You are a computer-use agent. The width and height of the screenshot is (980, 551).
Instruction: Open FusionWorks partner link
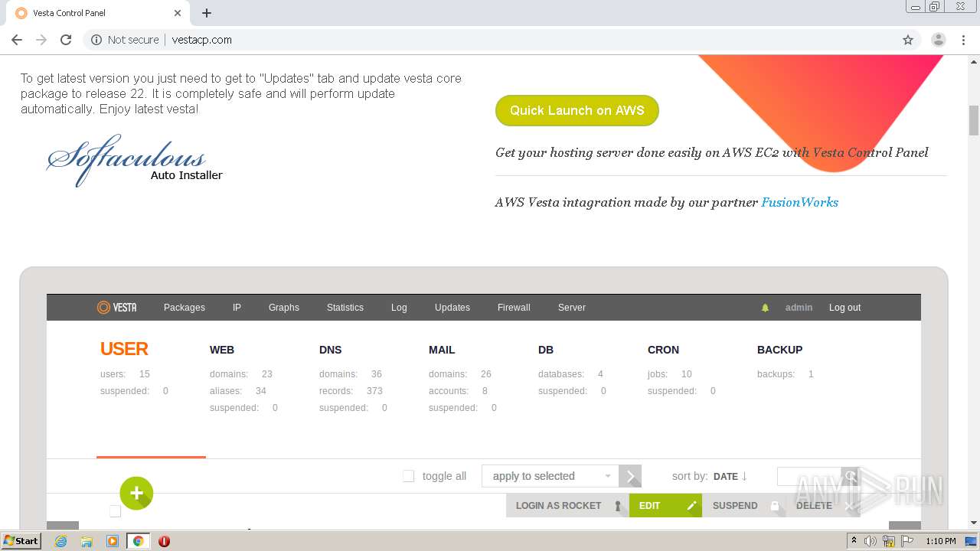799,202
